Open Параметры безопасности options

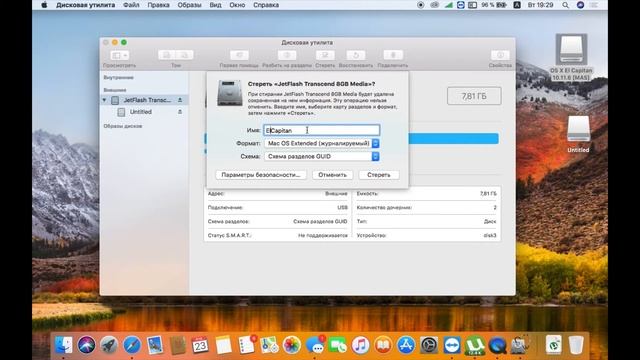click(x=261, y=175)
